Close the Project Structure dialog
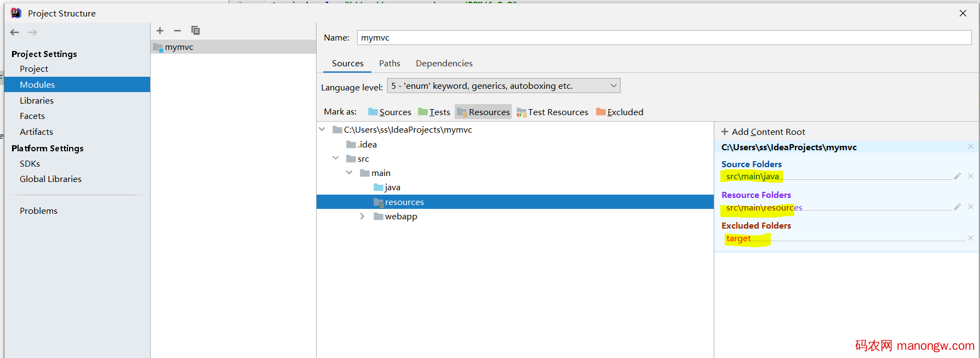 coord(963,13)
